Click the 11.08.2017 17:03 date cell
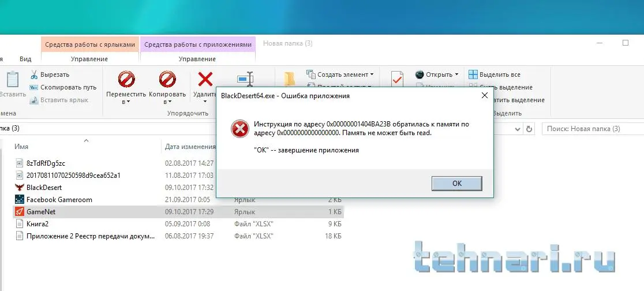The height and width of the screenshot is (291, 644). [x=189, y=175]
